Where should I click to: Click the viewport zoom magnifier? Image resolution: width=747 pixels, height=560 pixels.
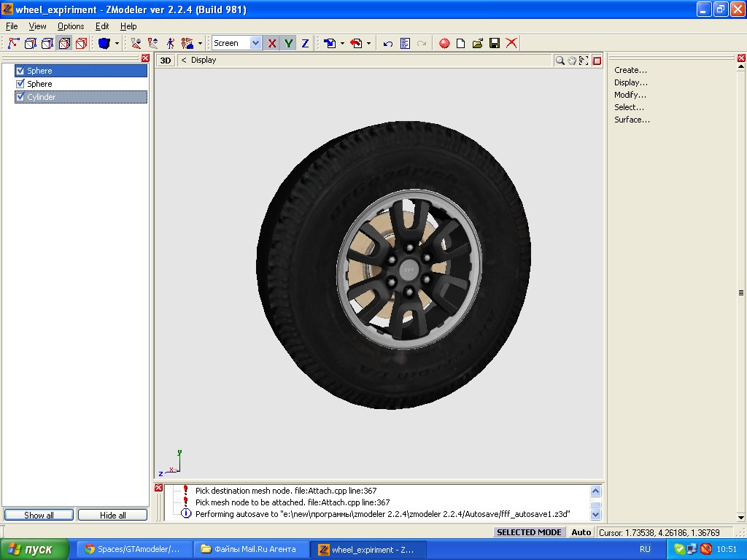click(560, 61)
